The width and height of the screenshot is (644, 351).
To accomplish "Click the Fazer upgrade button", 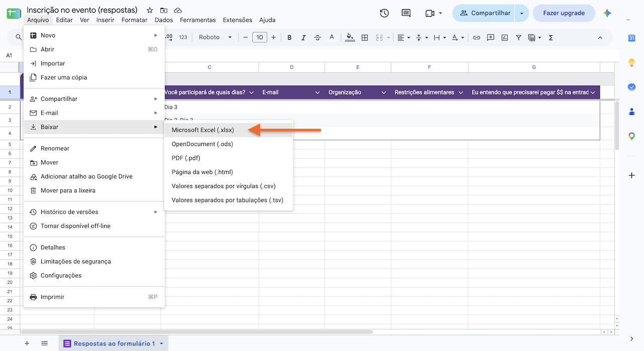I will click(563, 14).
